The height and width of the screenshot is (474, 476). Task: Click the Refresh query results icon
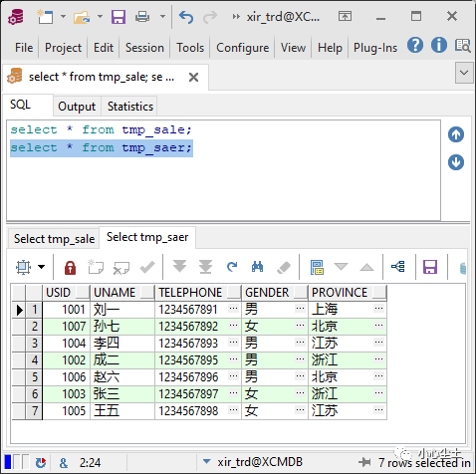click(x=232, y=267)
